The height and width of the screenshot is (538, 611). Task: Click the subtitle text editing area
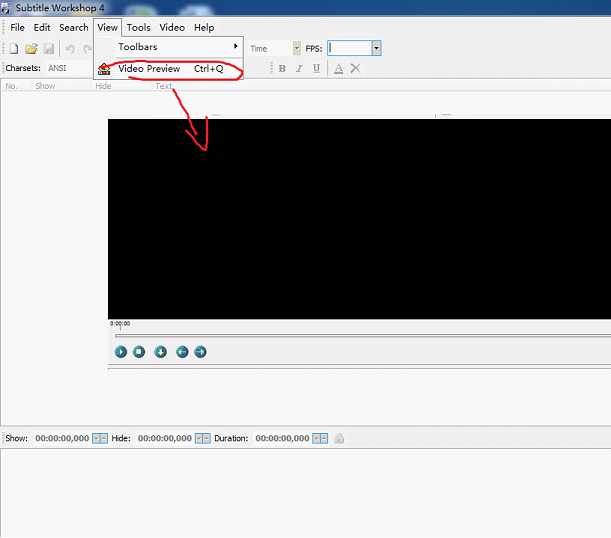pyautogui.click(x=306, y=493)
